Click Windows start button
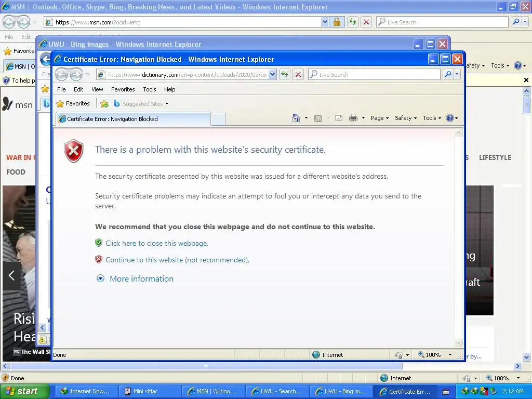The height and width of the screenshot is (399, 532). (24, 391)
